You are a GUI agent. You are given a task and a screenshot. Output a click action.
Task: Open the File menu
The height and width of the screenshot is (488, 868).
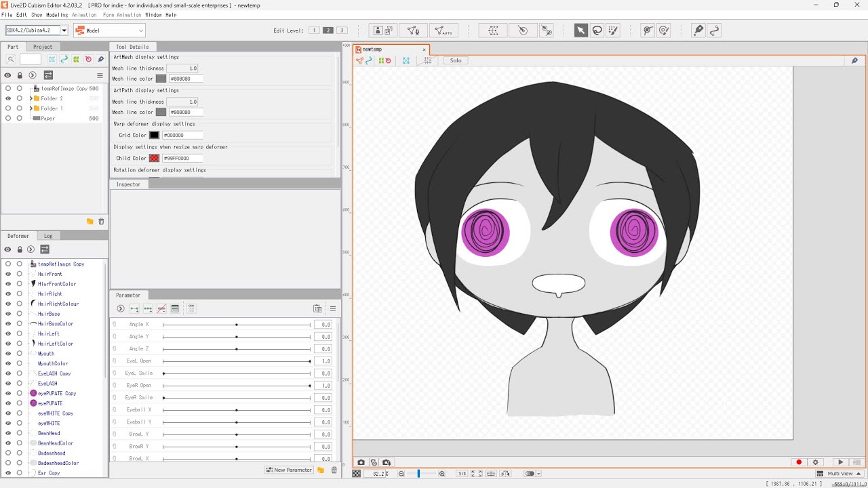(x=7, y=15)
